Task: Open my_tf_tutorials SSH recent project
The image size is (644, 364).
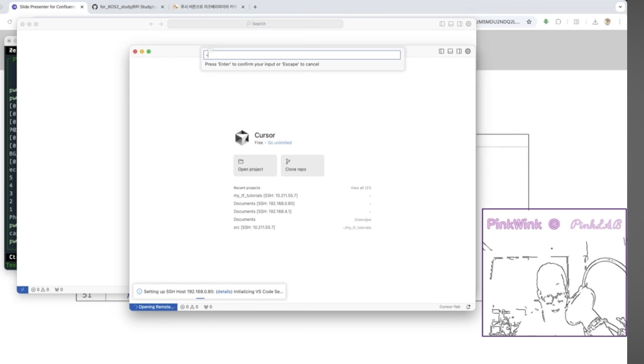Action: 265,196
